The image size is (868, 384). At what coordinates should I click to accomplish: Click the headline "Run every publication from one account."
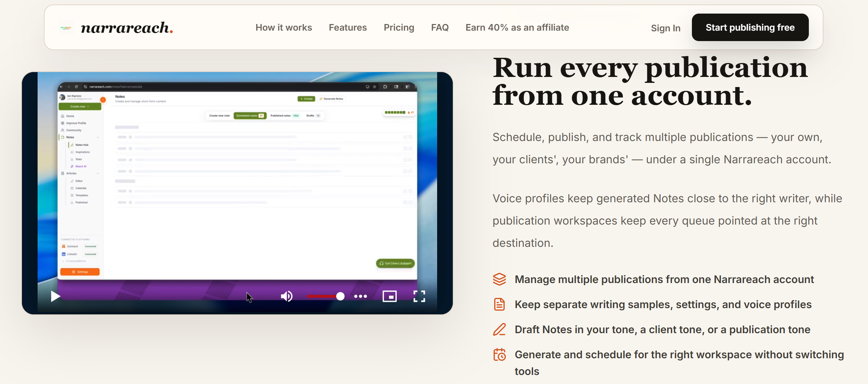click(x=650, y=81)
